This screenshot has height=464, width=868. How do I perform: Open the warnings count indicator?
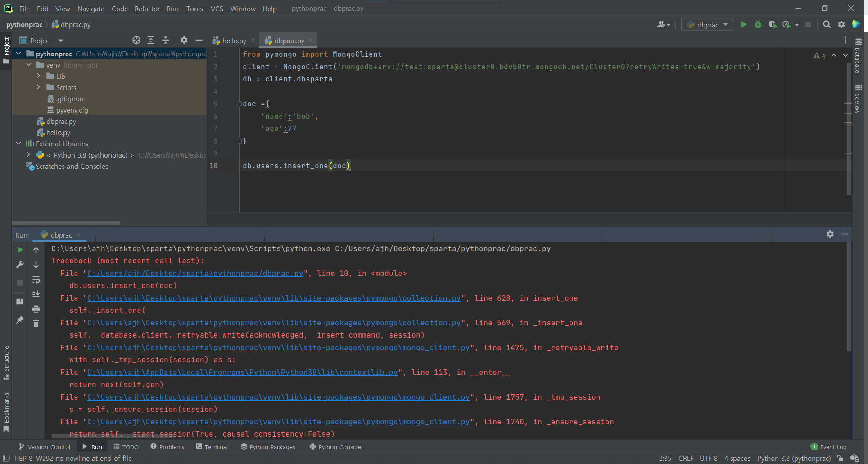click(819, 56)
